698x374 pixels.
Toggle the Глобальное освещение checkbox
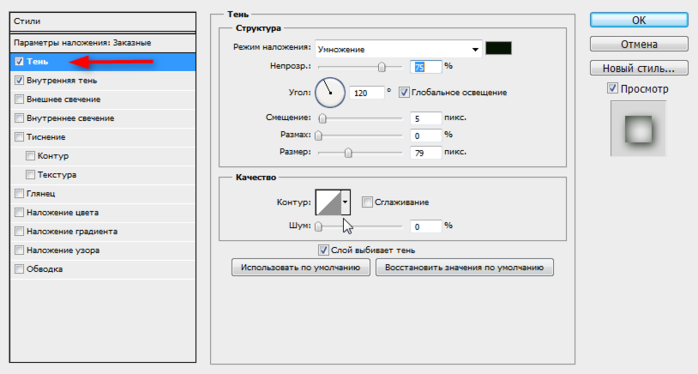click(404, 92)
